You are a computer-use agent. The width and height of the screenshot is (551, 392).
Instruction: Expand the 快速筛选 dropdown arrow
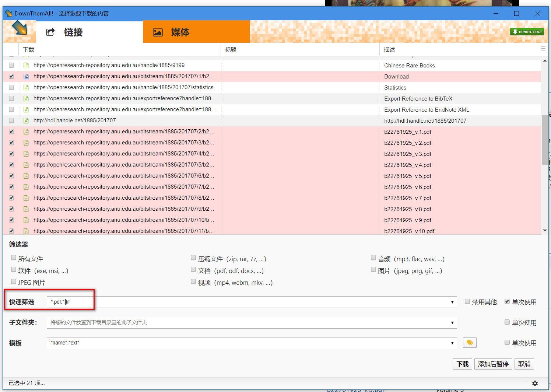click(452, 302)
